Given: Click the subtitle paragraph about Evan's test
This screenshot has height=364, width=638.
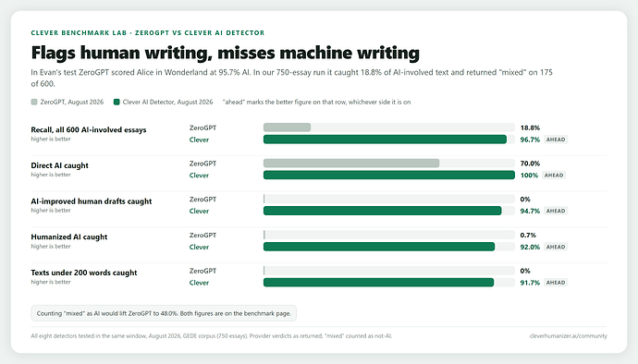Looking at the screenshot, I should (292, 79).
